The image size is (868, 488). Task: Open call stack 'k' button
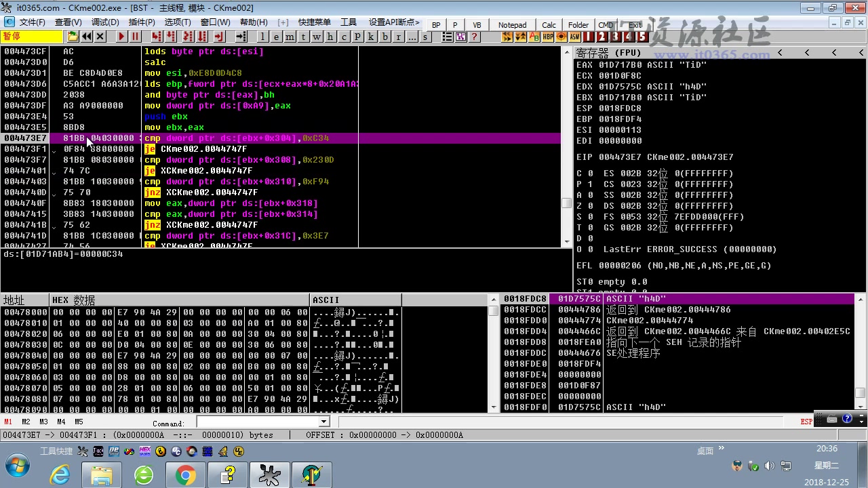tap(371, 37)
